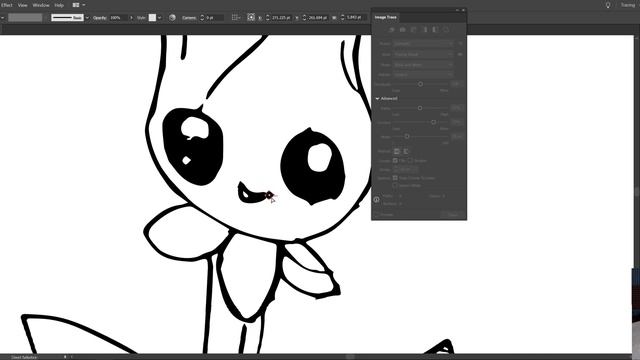The image size is (640, 360).
Task: Click the Black and White preset icon
Action: point(435,30)
